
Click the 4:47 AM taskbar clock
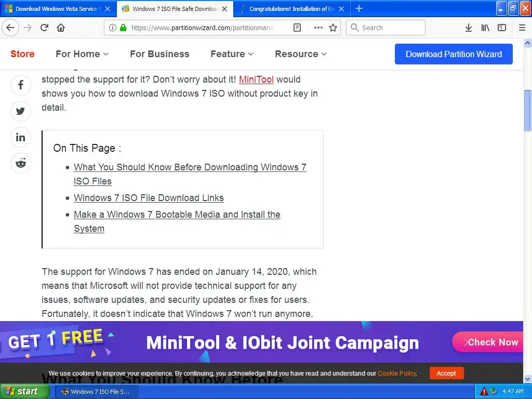(x=513, y=391)
